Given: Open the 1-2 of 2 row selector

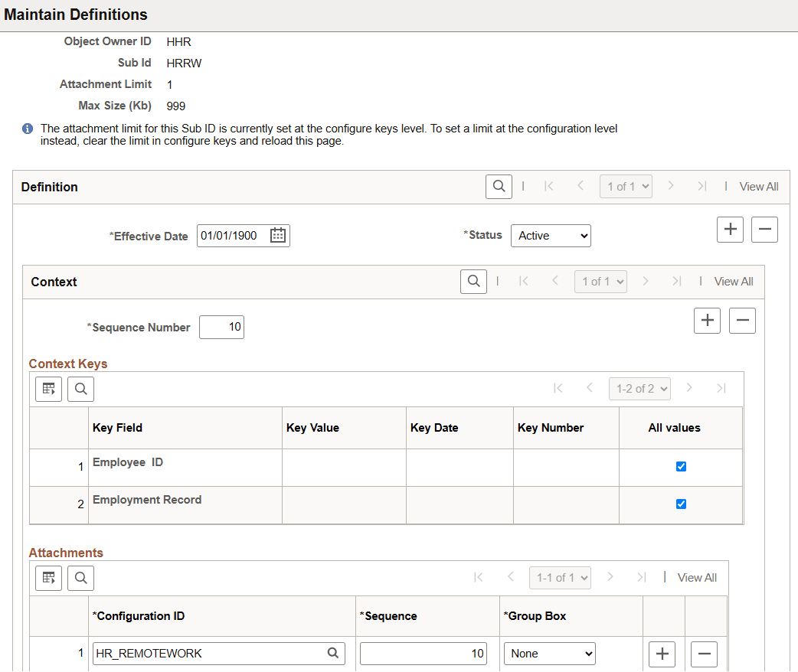Looking at the screenshot, I should click(x=639, y=389).
